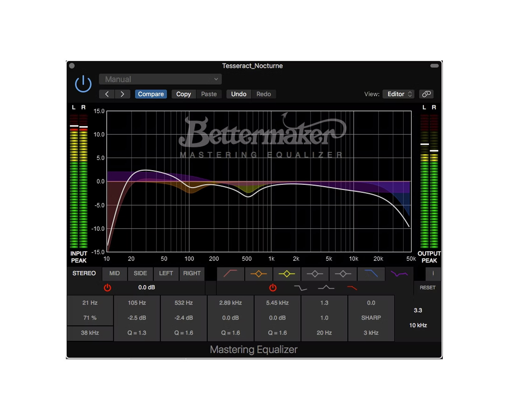
Task: Click the Undo button
Action: point(239,94)
